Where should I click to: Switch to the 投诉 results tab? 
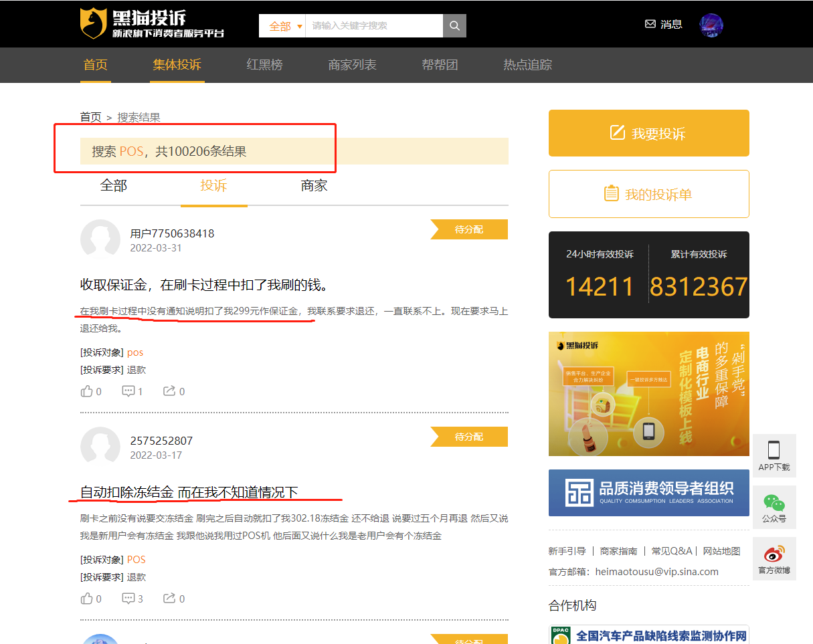coord(213,186)
